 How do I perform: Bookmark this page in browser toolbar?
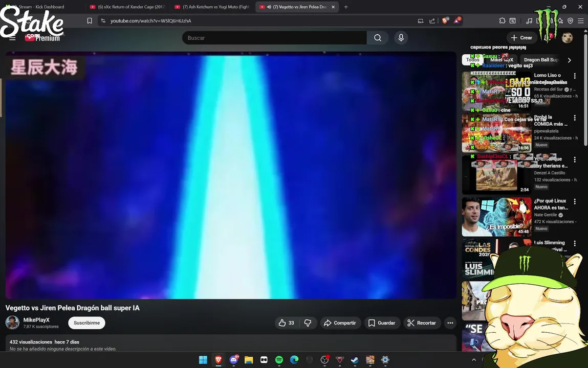(90, 21)
